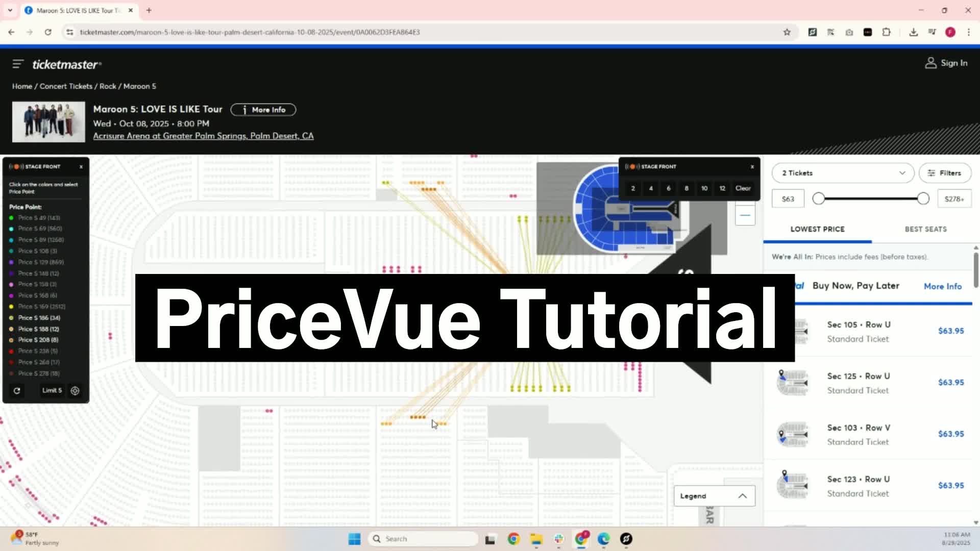Toggle the Price $ 208 (8) point
The height and width of the screenshot is (551, 980).
34,340
